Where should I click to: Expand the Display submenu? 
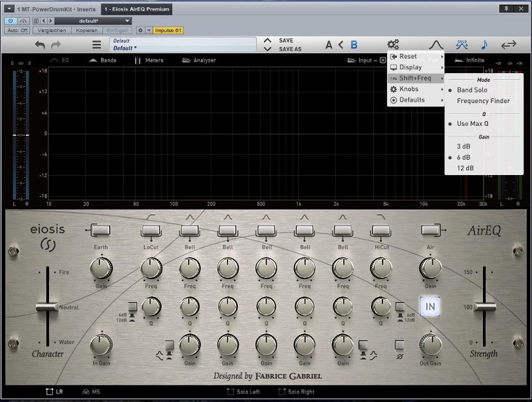416,67
